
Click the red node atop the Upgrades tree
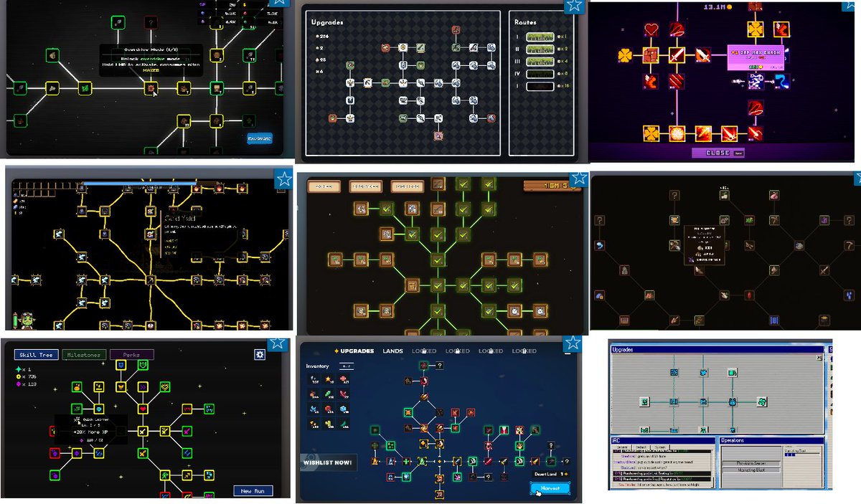(456, 30)
